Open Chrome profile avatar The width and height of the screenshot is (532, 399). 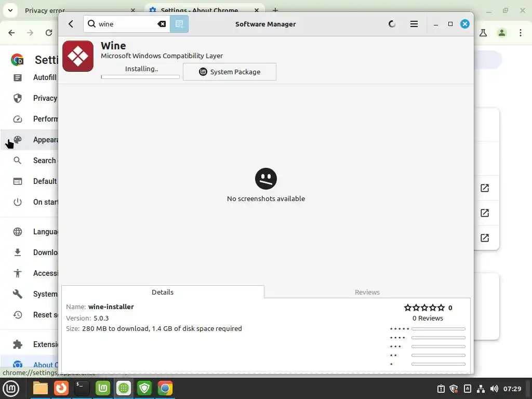coord(501,33)
